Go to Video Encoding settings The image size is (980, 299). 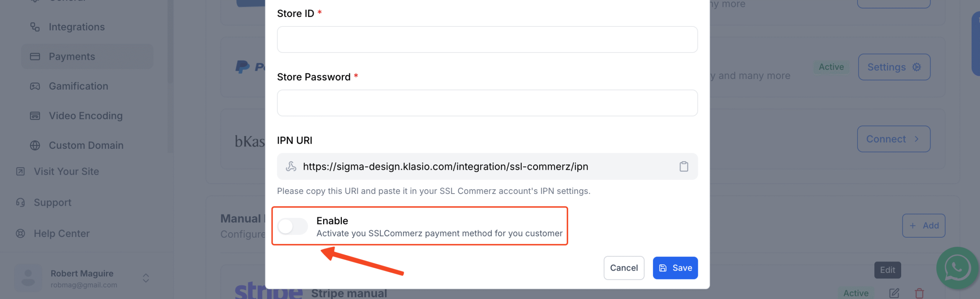point(85,116)
